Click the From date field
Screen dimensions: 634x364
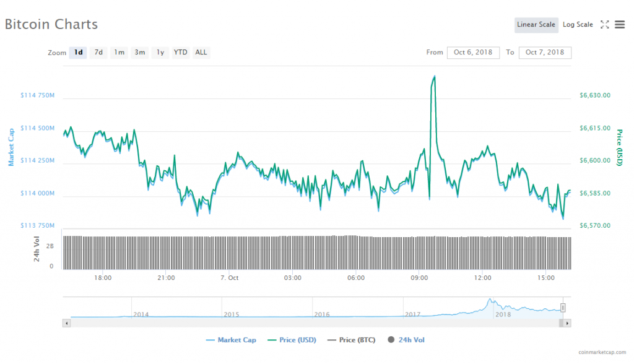click(473, 53)
